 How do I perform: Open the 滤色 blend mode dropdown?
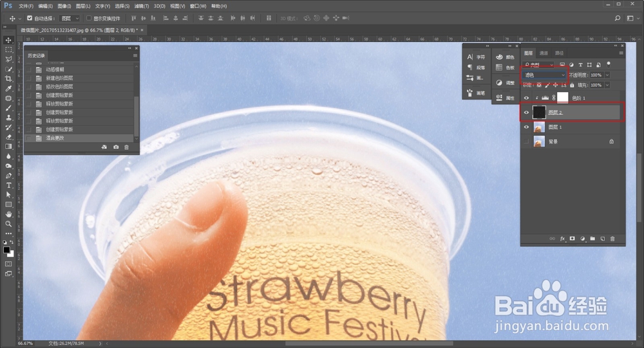(x=545, y=75)
